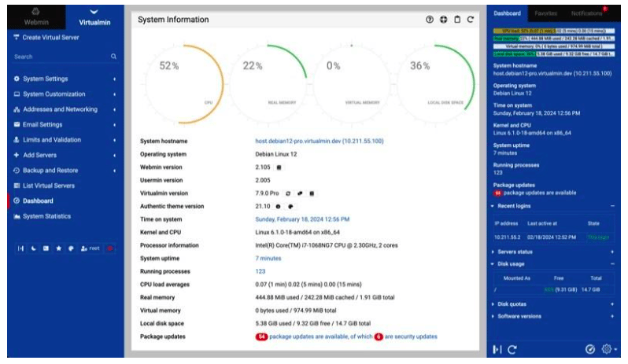Click the third icon after 7.9.0 Pro
Viewport: 628px width, 364px height.
click(x=312, y=193)
